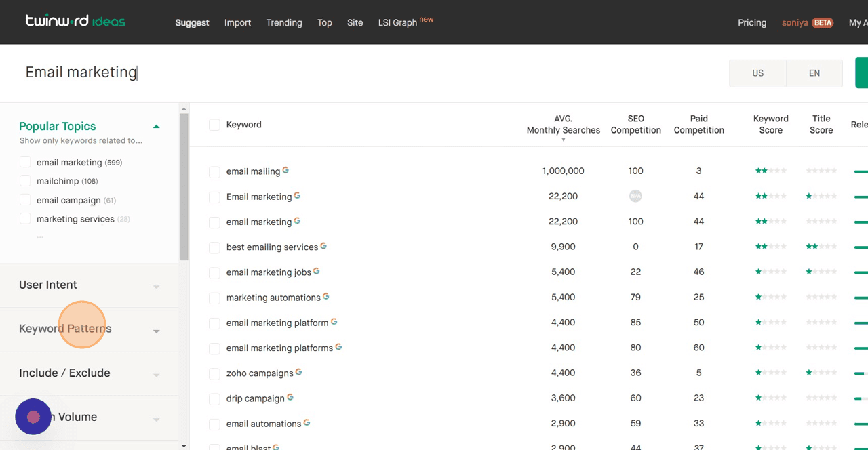Image resolution: width=868 pixels, height=450 pixels.
Task: Click the star rating for 'Email marketing' keyword score
Action: click(770, 196)
